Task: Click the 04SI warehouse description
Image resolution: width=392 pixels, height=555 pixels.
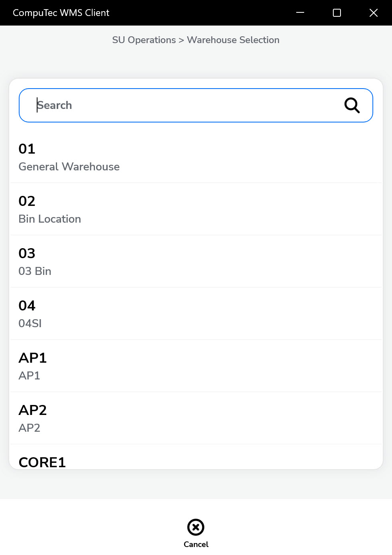Action: 30,324
